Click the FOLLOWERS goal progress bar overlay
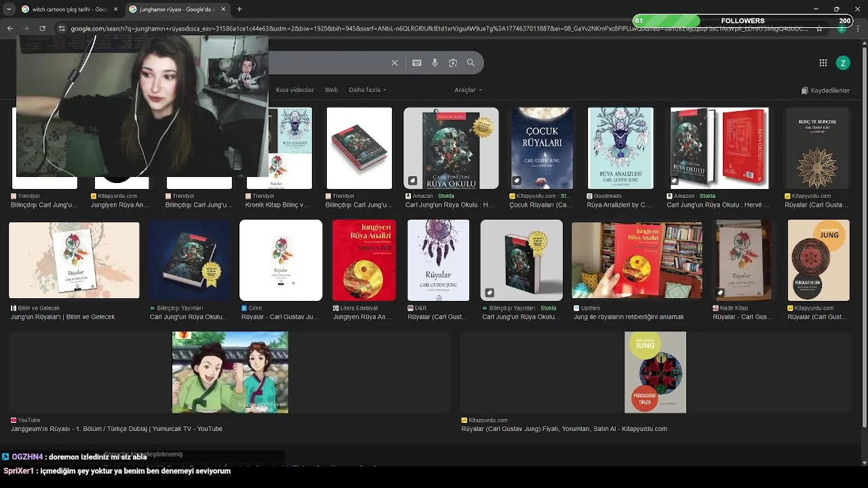The image size is (868, 488). click(x=743, y=21)
